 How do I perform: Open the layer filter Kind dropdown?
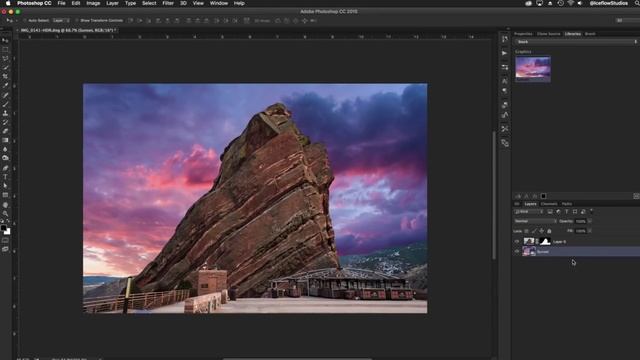pos(529,211)
